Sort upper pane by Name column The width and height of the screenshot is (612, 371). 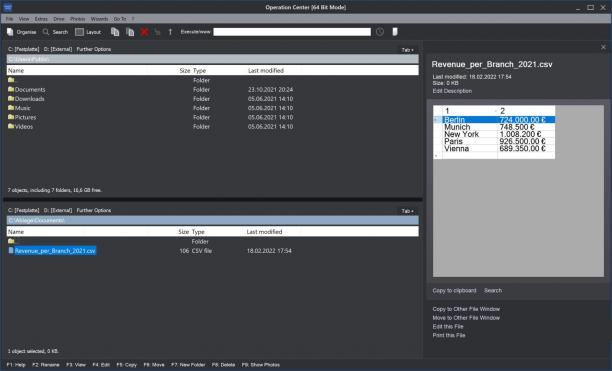pyautogui.click(x=16, y=71)
